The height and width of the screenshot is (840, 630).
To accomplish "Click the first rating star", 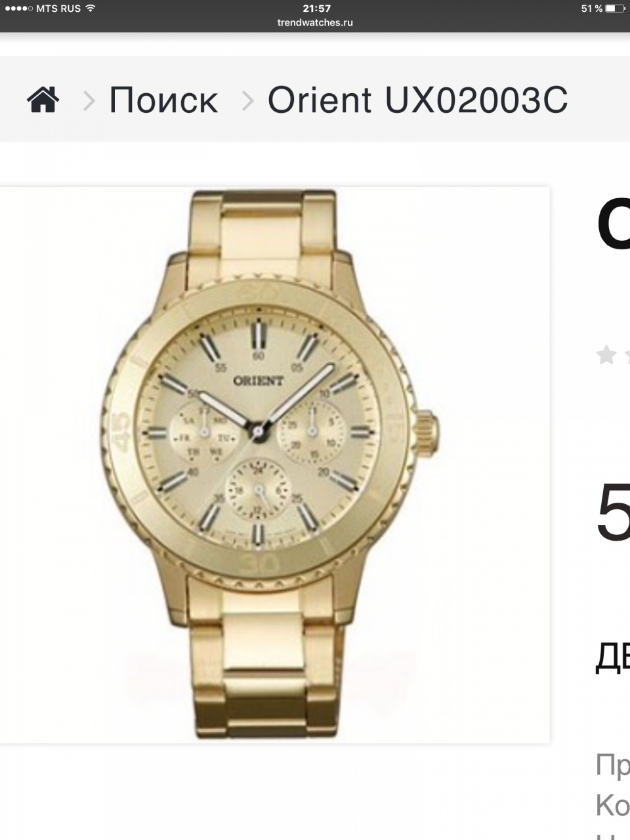I will pyautogui.click(x=606, y=356).
